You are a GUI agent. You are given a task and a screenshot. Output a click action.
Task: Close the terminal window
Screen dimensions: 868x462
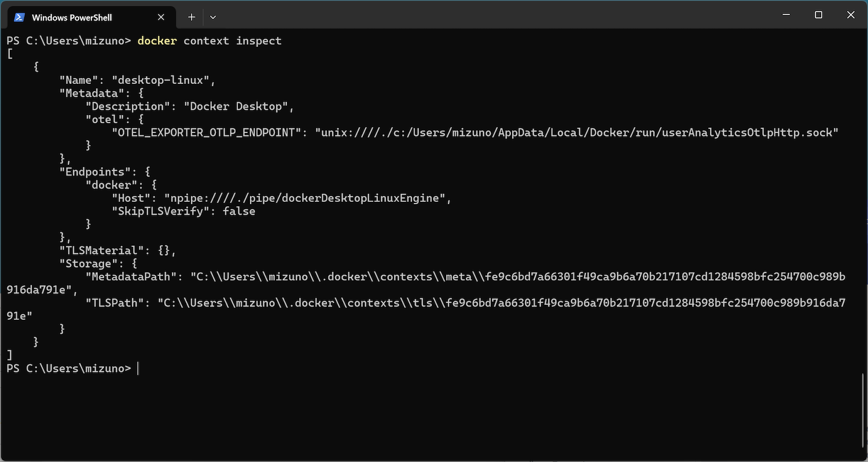(x=851, y=15)
